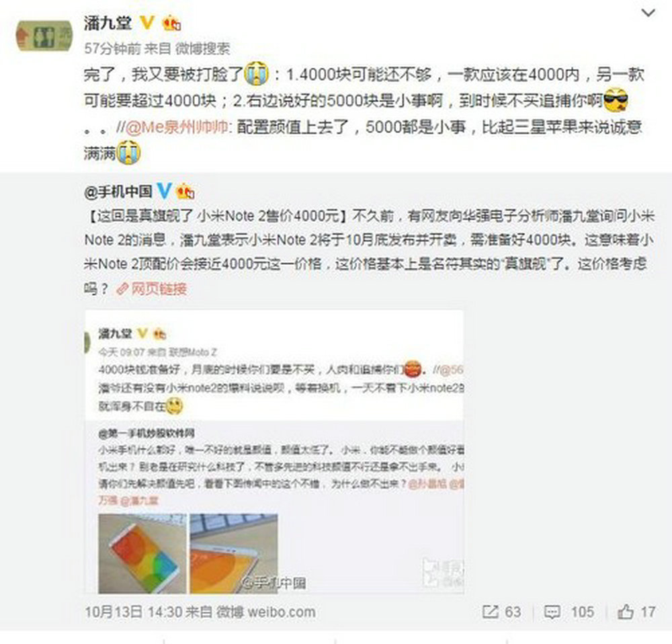The image size is (672, 644).
Task: Click the blue verified V badge beside 手机中国
Action: coord(165,191)
